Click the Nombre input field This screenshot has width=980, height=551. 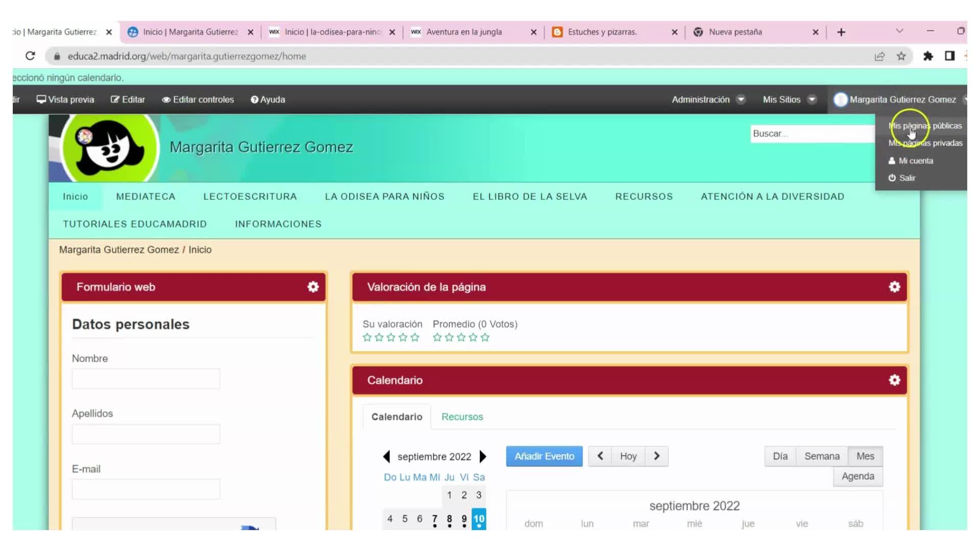point(146,379)
